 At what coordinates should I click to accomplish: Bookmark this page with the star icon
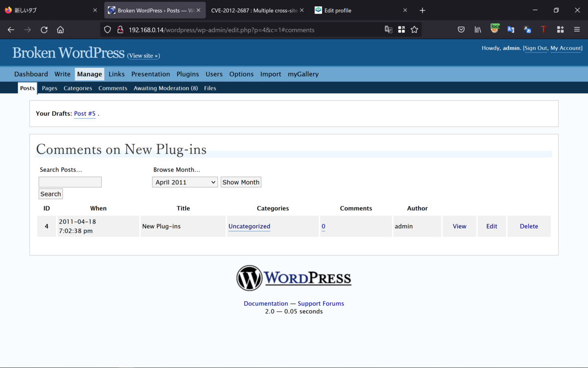point(415,30)
